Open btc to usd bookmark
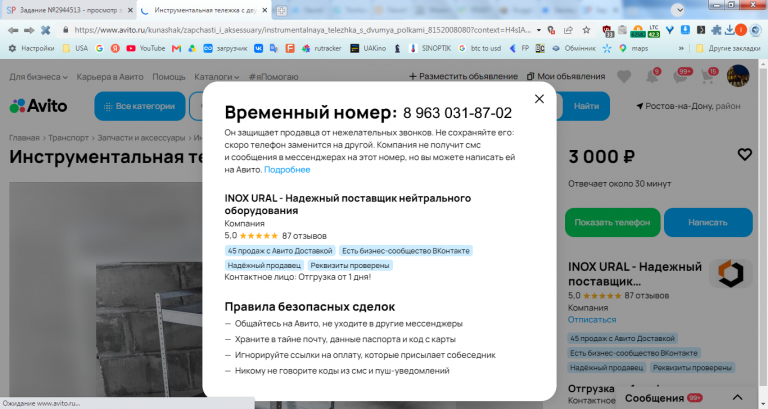The image size is (768, 409). (480, 48)
